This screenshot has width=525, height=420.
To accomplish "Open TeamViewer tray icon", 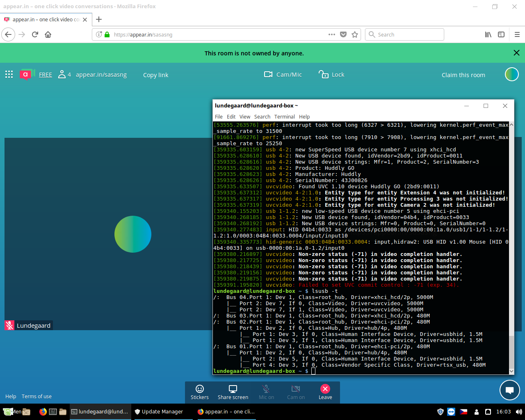I will (451, 411).
